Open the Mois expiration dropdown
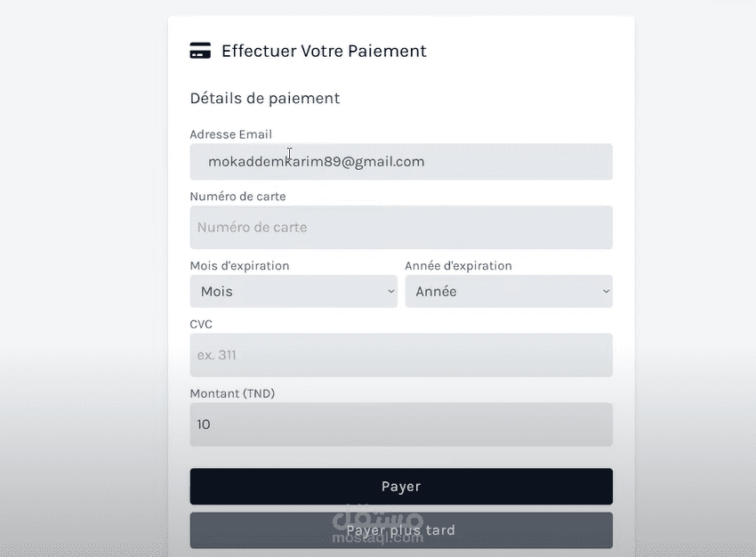The height and width of the screenshot is (557, 756). pos(292,291)
